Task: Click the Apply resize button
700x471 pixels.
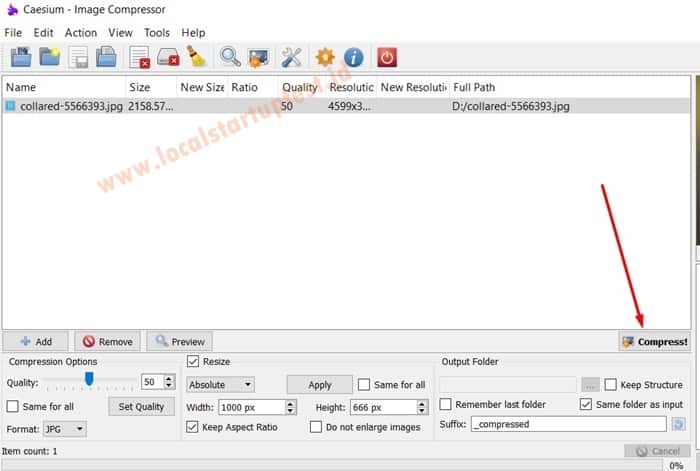Action: pos(320,385)
